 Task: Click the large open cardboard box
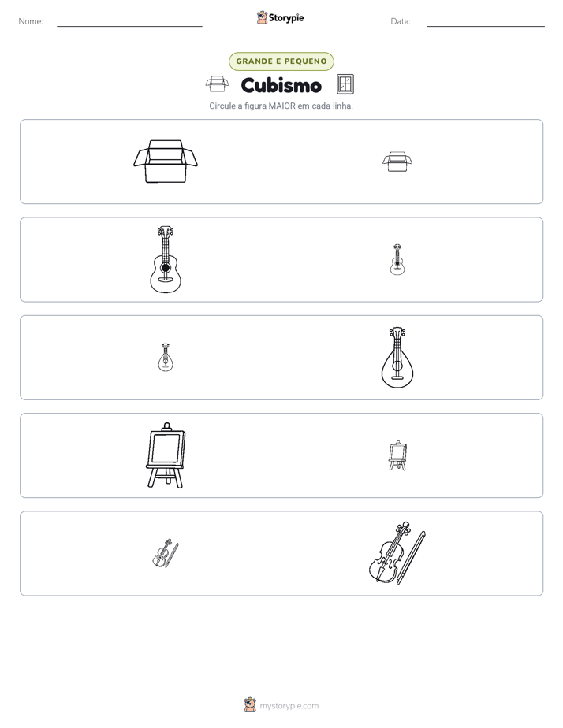tap(166, 161)
